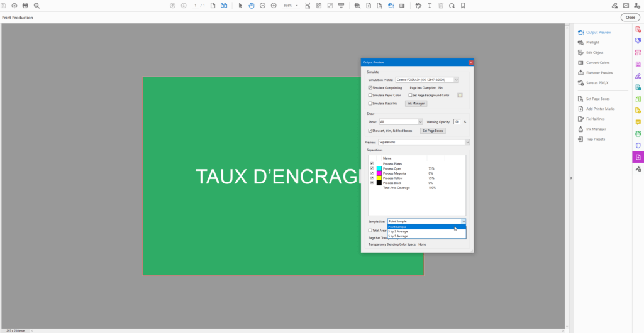Uncheck the Process Magenta plate checkbox
Viewport: 644px width, 333px height.
372,173
